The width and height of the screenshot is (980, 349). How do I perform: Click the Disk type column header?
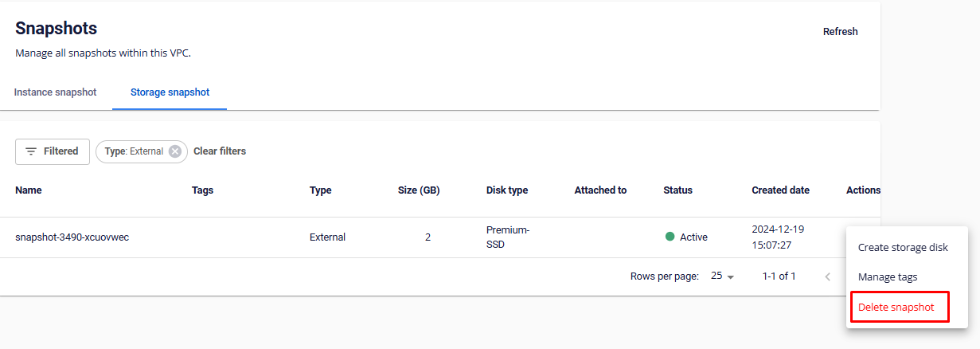click(507, 190)
